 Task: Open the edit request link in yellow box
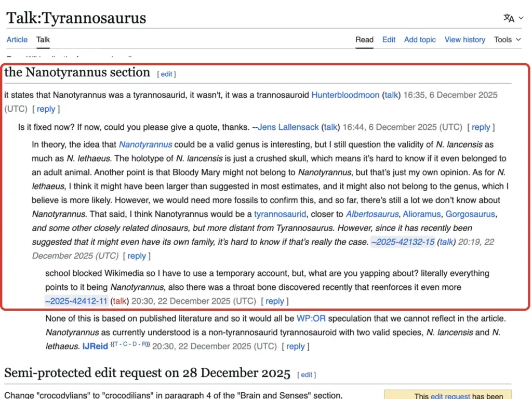coord(450,396)
